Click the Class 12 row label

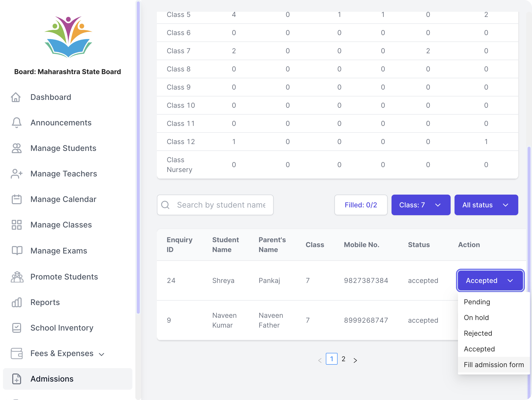[x=181, y=142]
